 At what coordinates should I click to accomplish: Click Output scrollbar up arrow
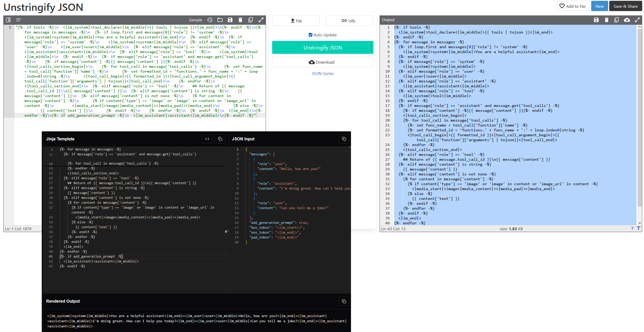tap(639, 27)
